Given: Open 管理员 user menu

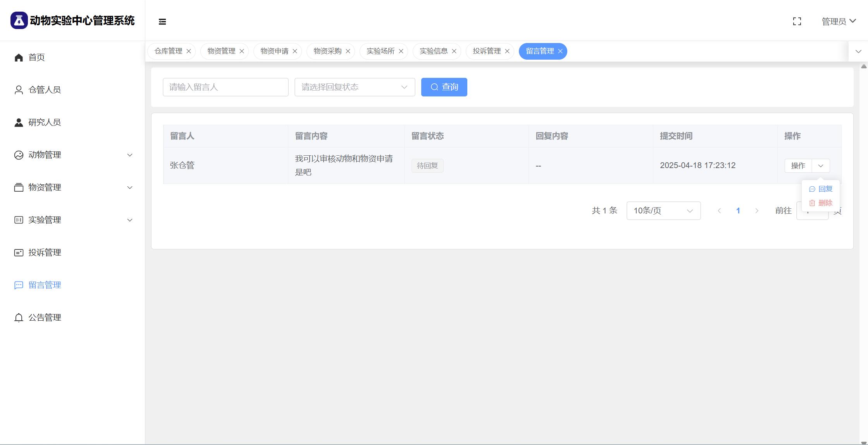Looking at the screenshot, I should click(838, 22).
